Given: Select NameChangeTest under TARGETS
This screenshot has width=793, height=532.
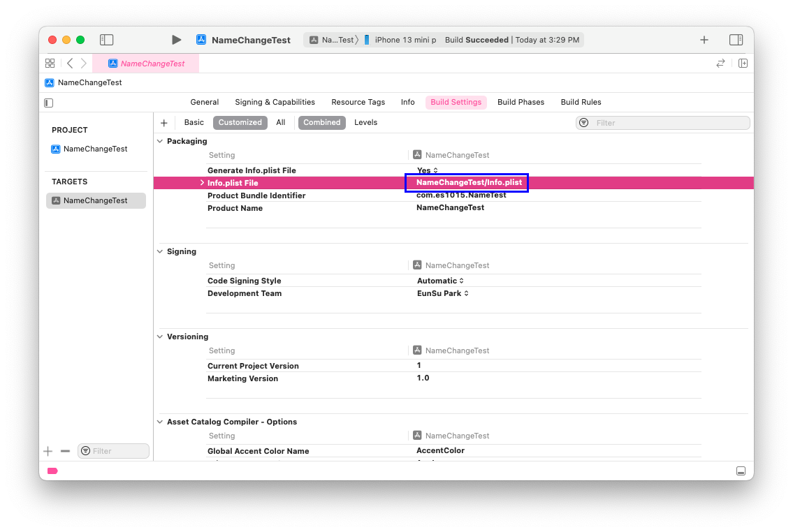Looking at the screenshot, I should click(96, 200).
